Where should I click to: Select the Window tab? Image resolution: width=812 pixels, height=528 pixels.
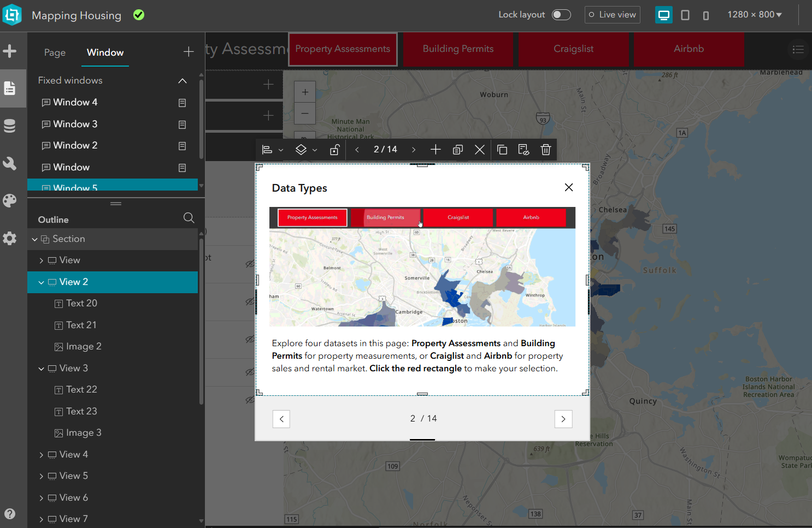(105, 52)
